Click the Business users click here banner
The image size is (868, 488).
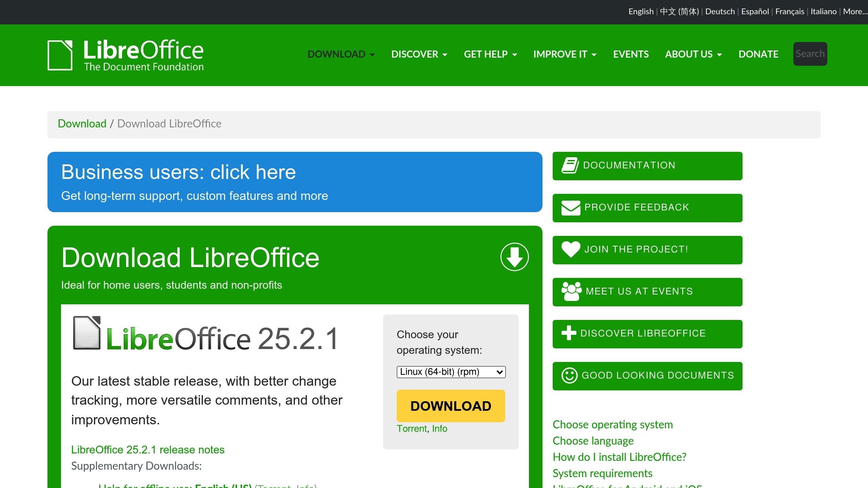(295, 182)
